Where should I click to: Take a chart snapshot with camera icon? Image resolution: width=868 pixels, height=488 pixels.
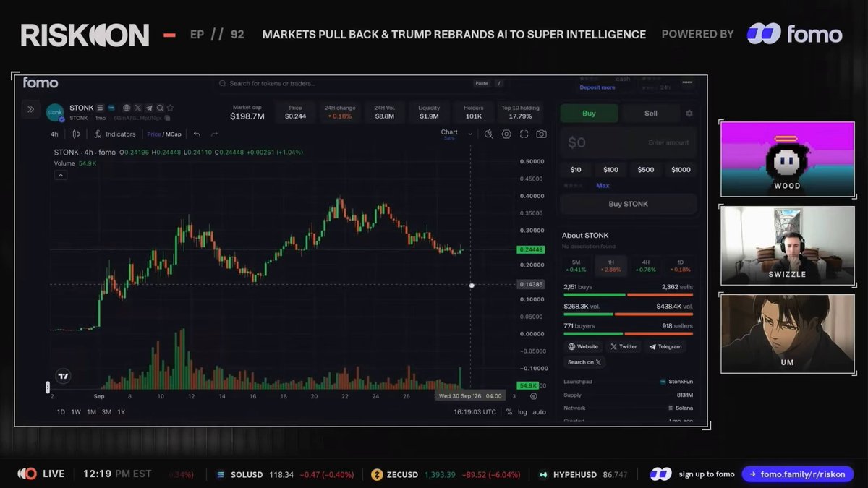pos(542,134)
